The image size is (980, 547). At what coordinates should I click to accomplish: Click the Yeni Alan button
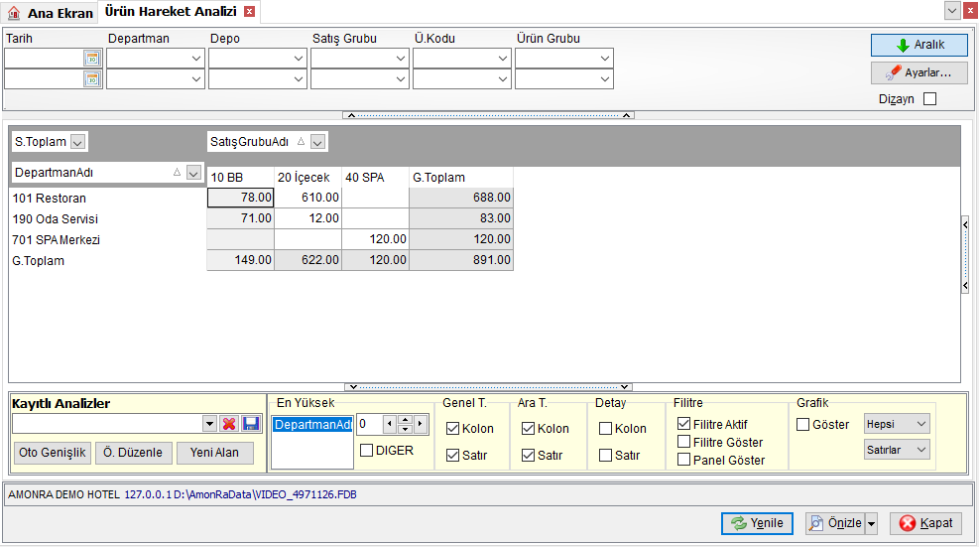point(214,453)
